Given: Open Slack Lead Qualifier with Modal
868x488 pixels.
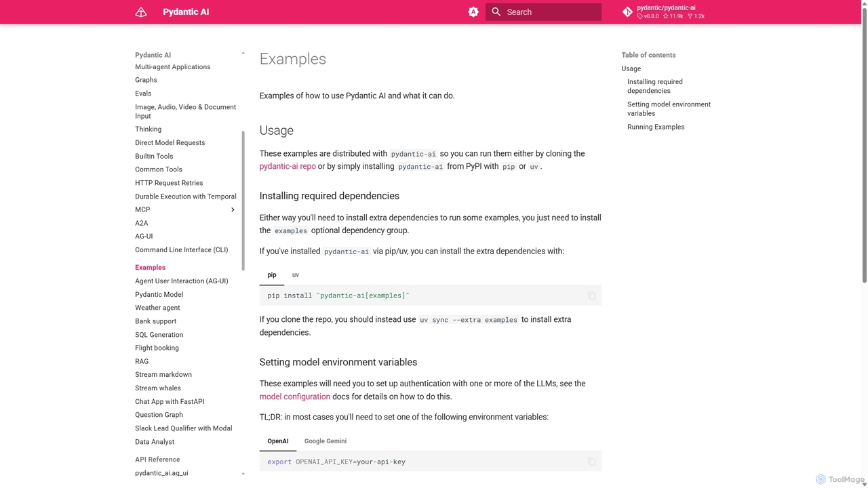Looking at the screenshot, I should tap(183, 428).
